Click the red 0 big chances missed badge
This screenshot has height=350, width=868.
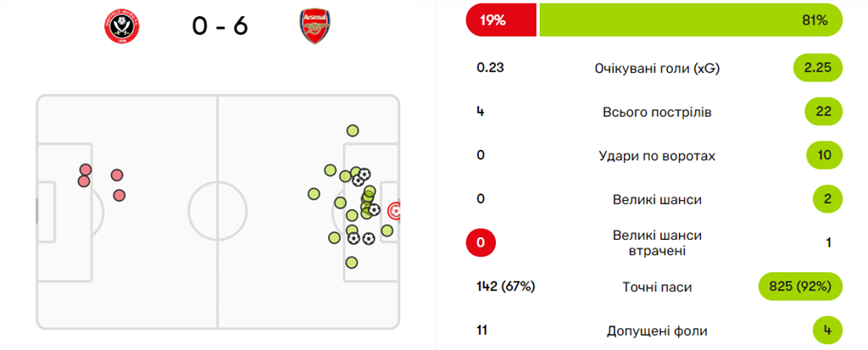(x=481, y=243)
